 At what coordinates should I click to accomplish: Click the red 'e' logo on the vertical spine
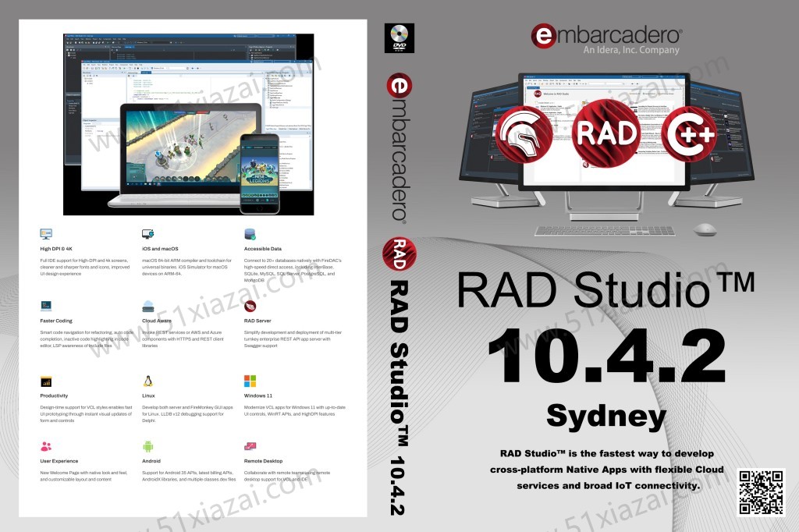tap(399, 86)
